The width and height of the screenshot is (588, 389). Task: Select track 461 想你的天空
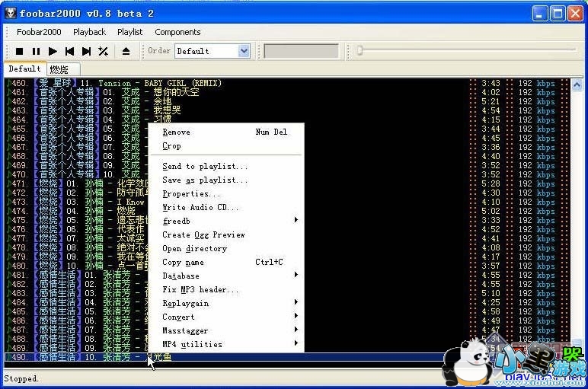pos(287,92)
